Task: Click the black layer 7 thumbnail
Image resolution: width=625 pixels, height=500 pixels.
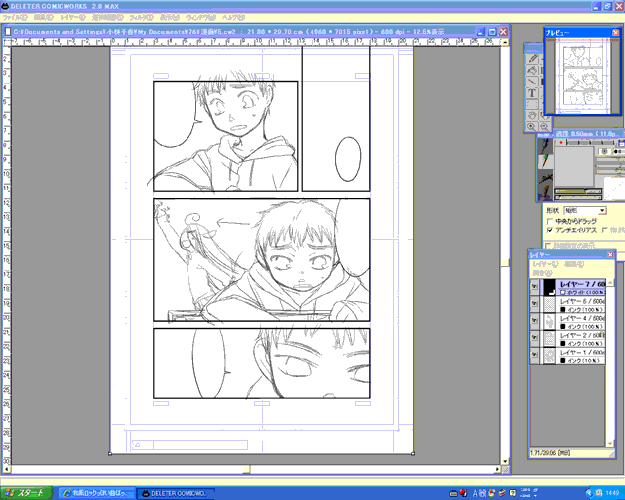Action: [550, 287]
